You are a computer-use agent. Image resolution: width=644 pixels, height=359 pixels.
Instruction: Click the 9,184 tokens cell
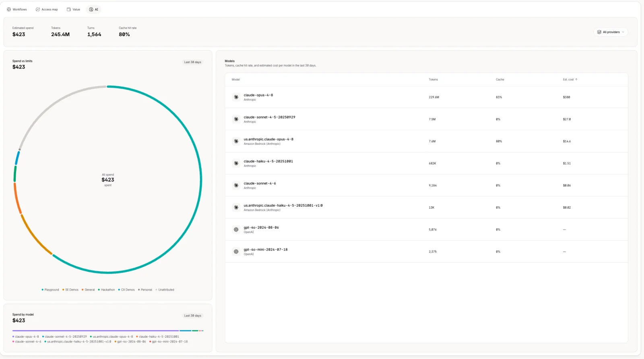(433, 186)
